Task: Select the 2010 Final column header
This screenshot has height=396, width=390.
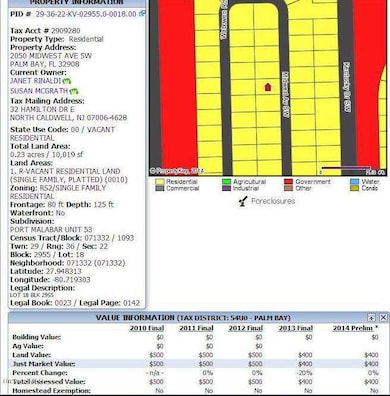Action: (x=147, y=328)
